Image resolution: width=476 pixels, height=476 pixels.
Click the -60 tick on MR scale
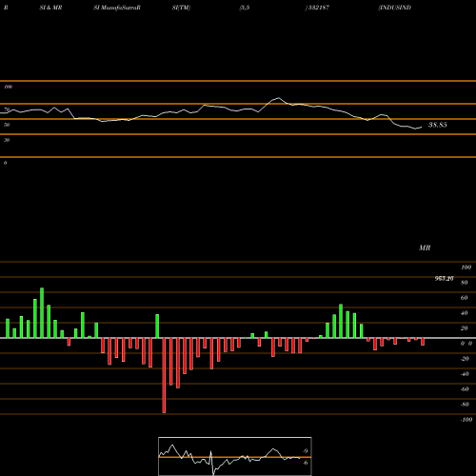click(x=465, y=389)
